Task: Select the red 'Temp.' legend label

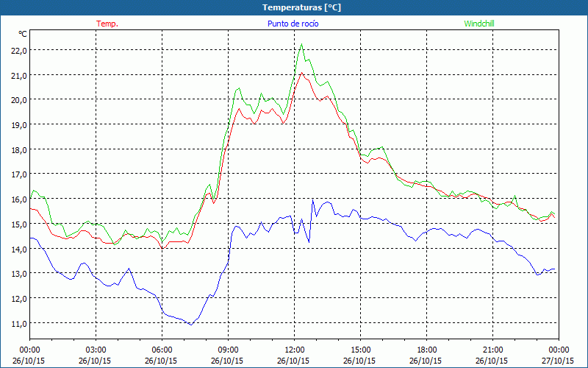Action: pyautogui.click(x=107, y=24)
